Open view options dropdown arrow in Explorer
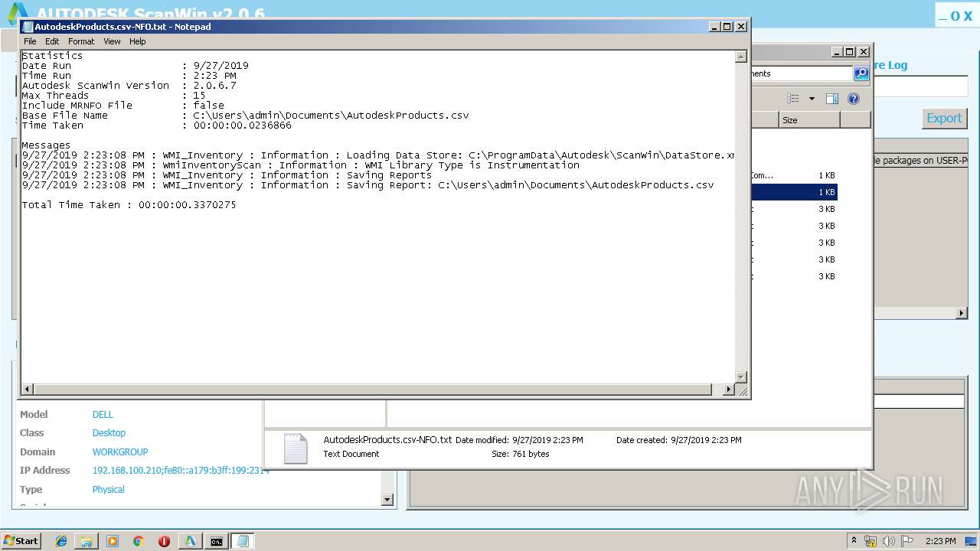Screen dimensions: 980x551 (x=812, y=99)
